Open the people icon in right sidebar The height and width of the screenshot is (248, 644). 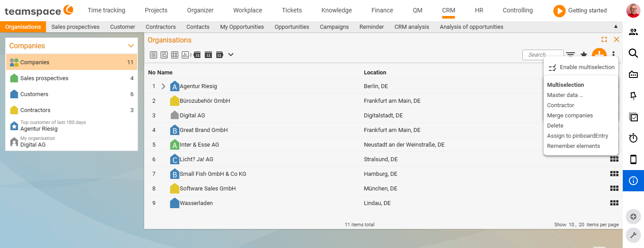[x=633, y=32]
